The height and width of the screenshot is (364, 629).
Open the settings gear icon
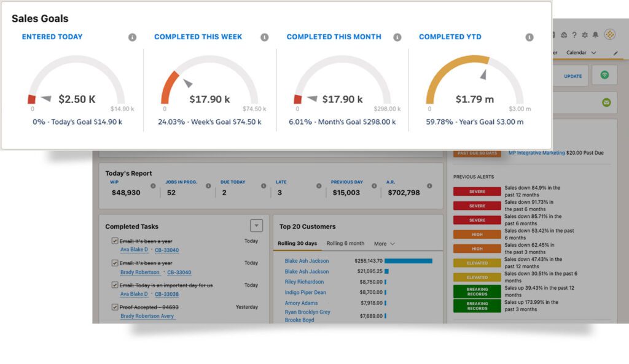[x=585, y=34]
